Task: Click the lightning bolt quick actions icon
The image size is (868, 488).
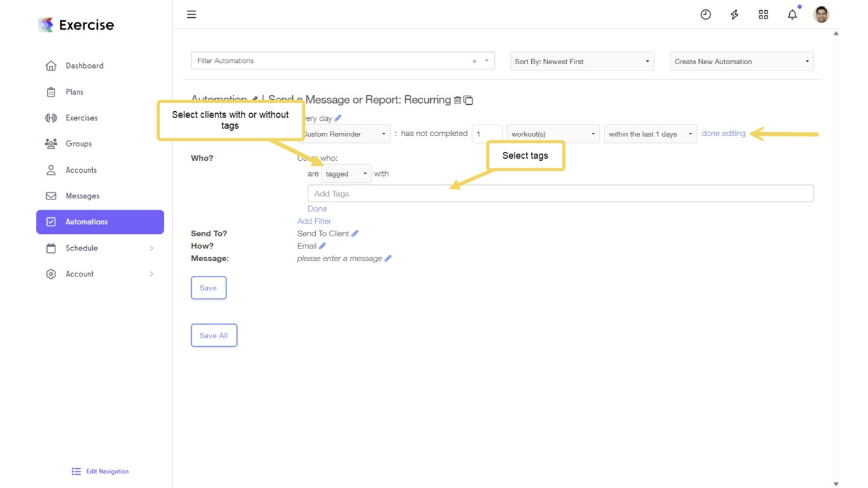Action: [735, 15]
